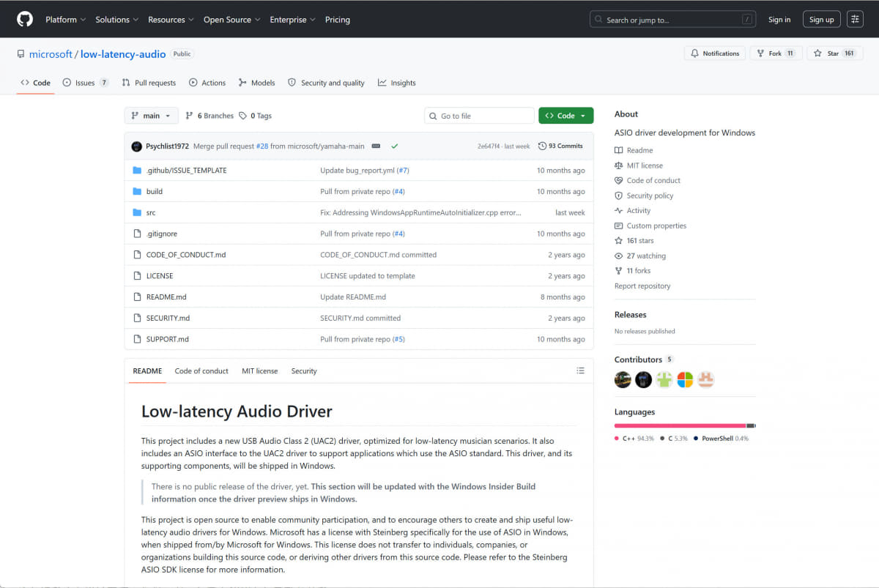The height and width of the screenshot is (588, 879).
Task: Open the Issues tab
Action: (86, 83)
